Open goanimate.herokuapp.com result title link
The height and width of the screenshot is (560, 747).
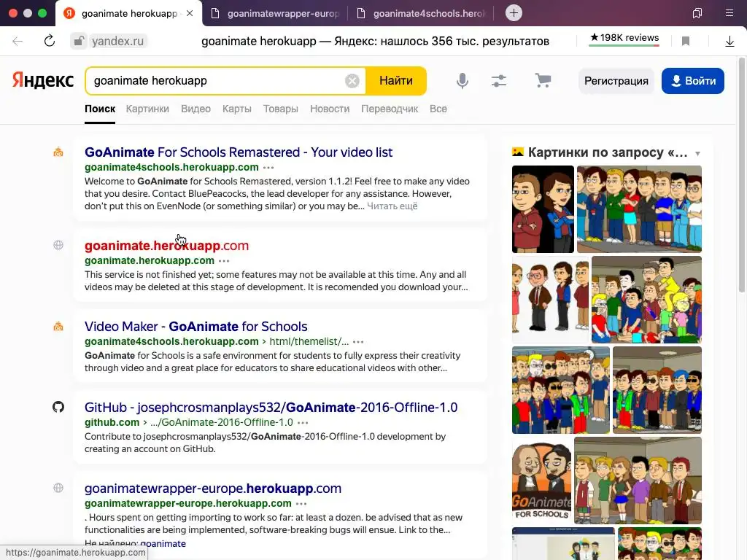[167, 246]
